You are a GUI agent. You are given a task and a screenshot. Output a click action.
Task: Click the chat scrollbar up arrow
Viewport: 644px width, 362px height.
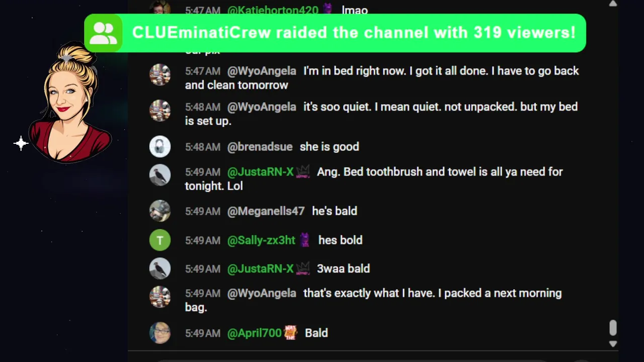[x=613, y=4]
